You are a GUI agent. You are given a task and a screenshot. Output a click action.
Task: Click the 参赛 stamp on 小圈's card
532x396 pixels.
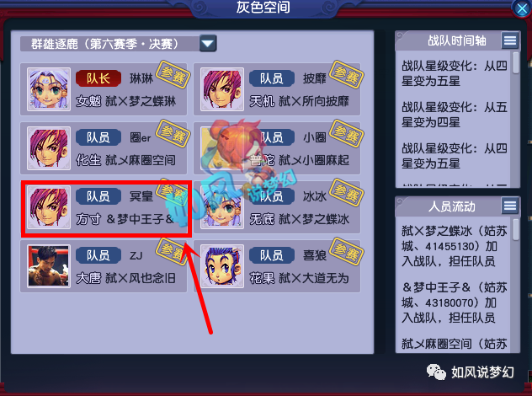point(347,134)
